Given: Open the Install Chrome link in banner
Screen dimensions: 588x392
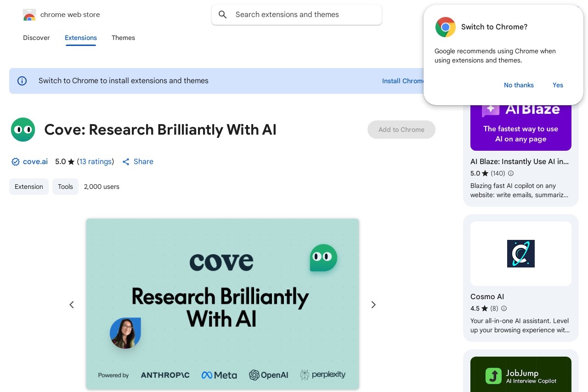Looking at the screenshot, I should (403, 81).
